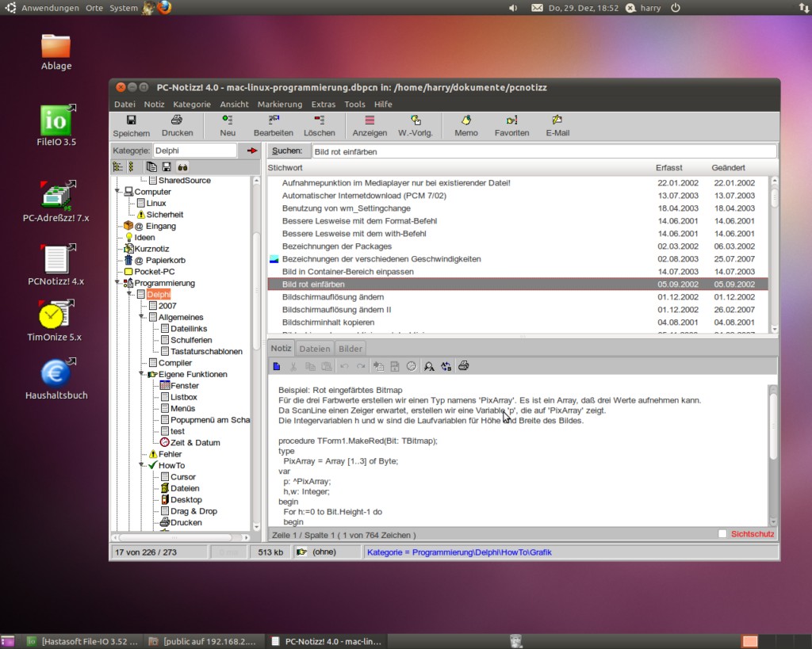Click the documents icon in the category toolbar
This screenshot has height=649, width=812.
151,167
